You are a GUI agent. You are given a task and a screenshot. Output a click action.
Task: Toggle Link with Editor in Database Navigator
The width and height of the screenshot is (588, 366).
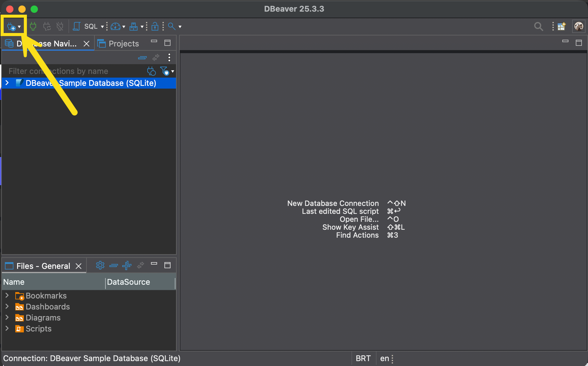tap(156, 57)
